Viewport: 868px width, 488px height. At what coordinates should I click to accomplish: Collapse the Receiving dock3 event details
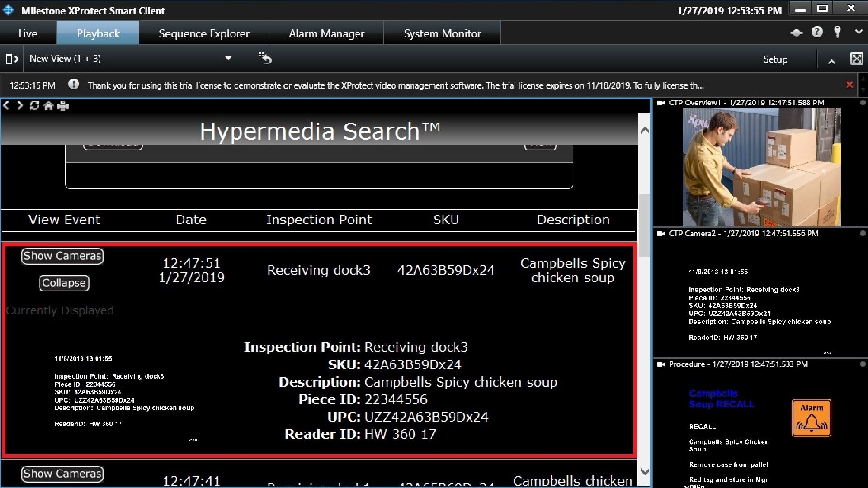click(64, 283)
